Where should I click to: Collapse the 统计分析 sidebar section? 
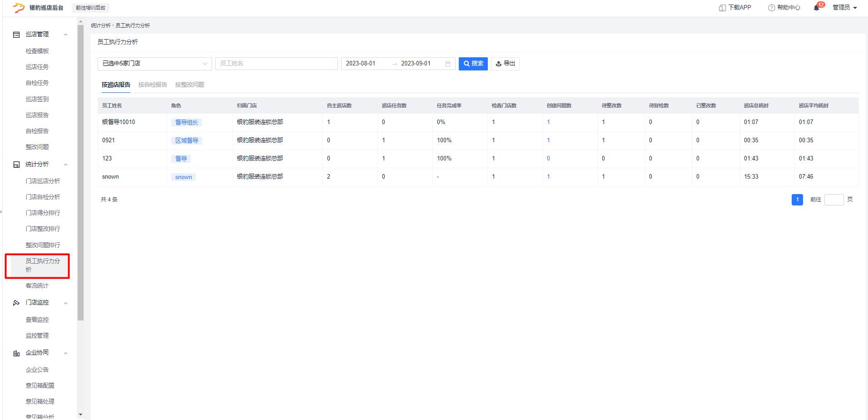(65, 165)
